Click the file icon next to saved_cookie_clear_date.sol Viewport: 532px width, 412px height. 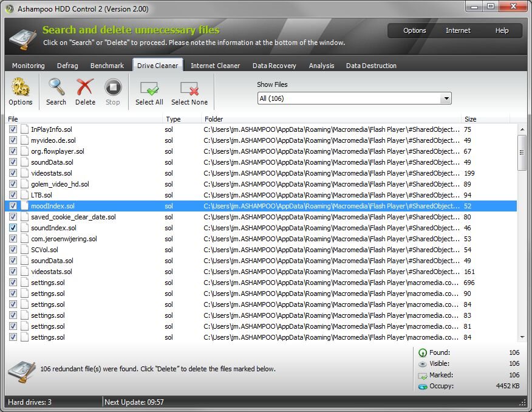tap(24, 217)
